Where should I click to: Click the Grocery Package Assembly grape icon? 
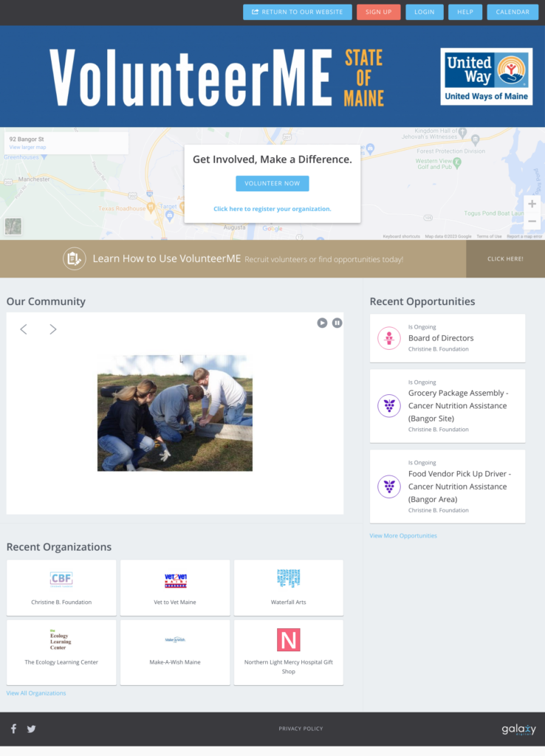[388, 406]
